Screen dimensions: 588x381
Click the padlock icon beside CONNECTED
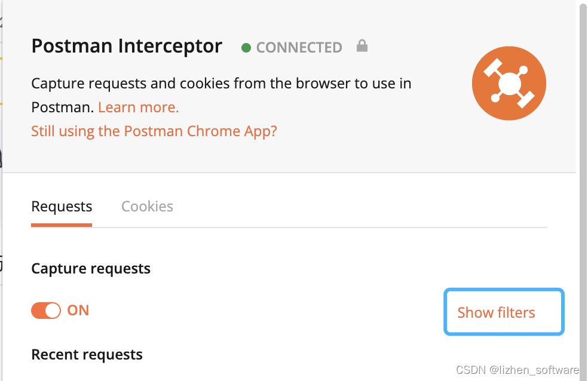[x=362, y=46]
